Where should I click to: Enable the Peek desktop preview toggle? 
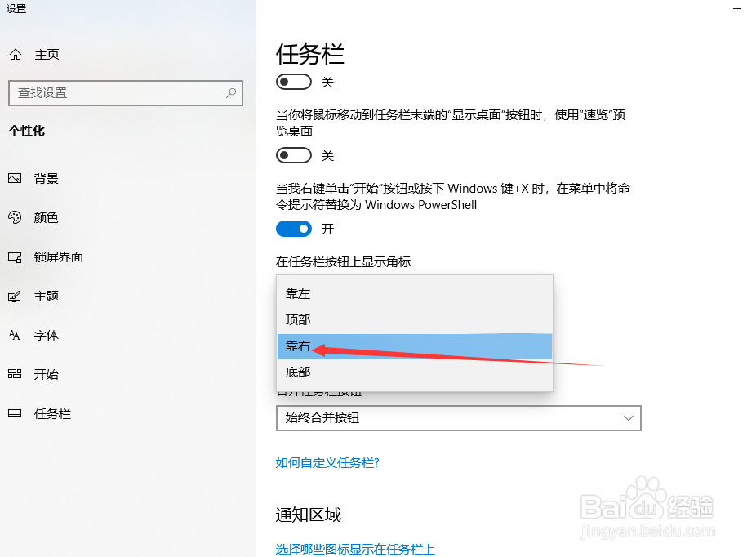pyautogui.click(x=294, y=155)
